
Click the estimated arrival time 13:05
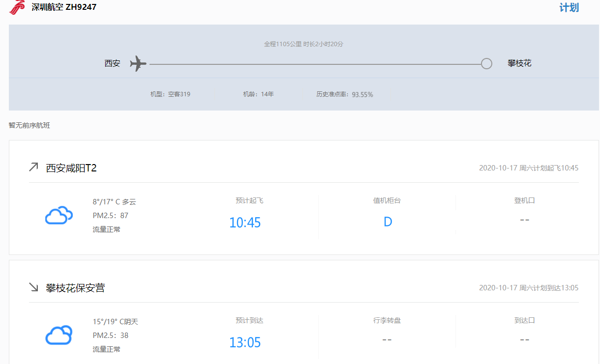coord(245,342)
